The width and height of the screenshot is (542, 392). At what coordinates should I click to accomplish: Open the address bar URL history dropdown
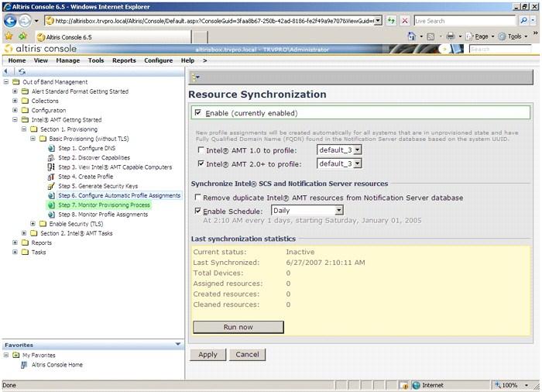tap(379, 21)
